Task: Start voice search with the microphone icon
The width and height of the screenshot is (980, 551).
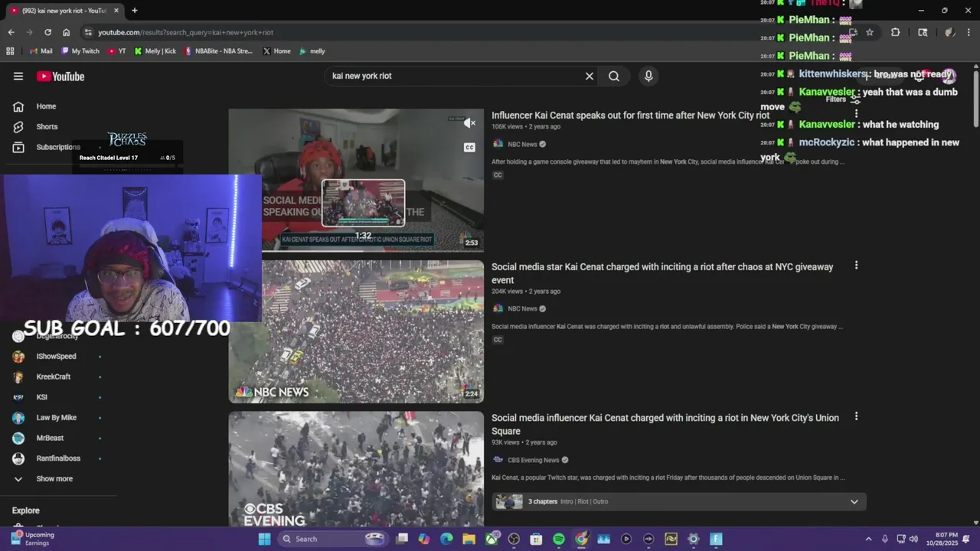Action: 648,76
